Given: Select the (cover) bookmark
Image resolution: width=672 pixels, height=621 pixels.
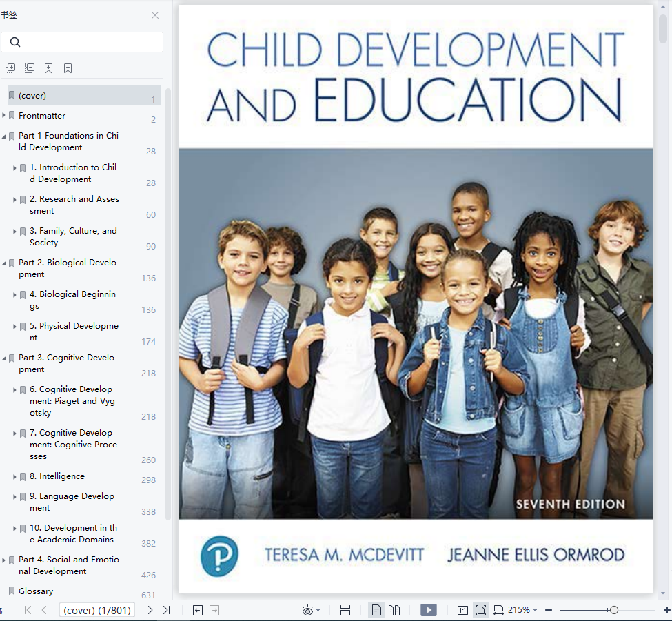Looking at the screenshot, I should click(x=84, y=96).
